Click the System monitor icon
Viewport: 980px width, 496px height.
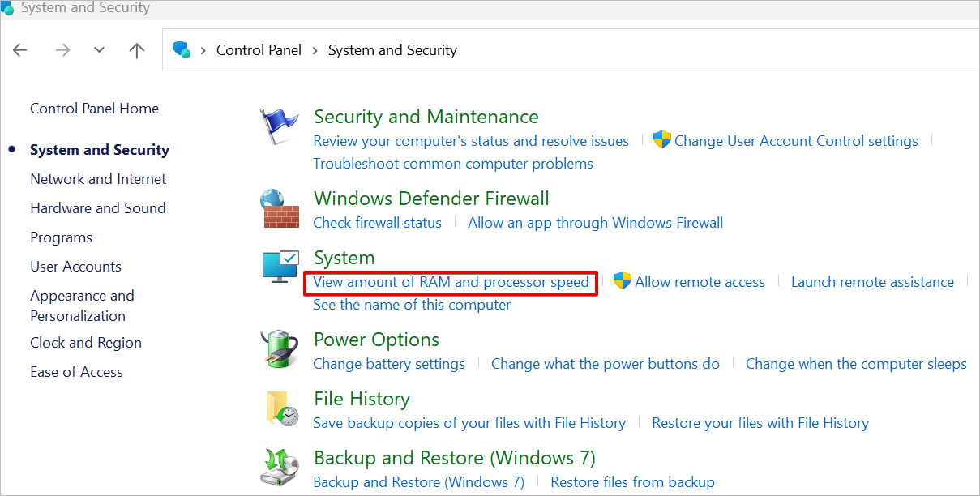[x=280, y=267]
